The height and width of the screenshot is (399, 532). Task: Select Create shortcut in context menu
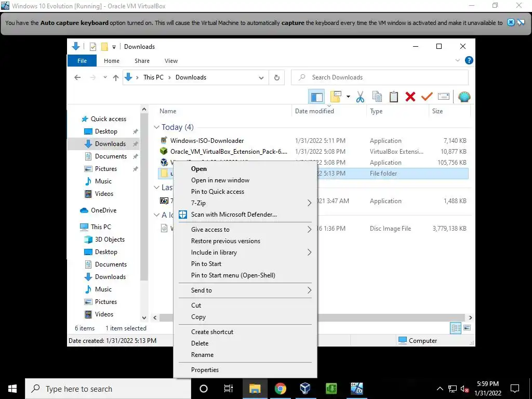(245, 332)
